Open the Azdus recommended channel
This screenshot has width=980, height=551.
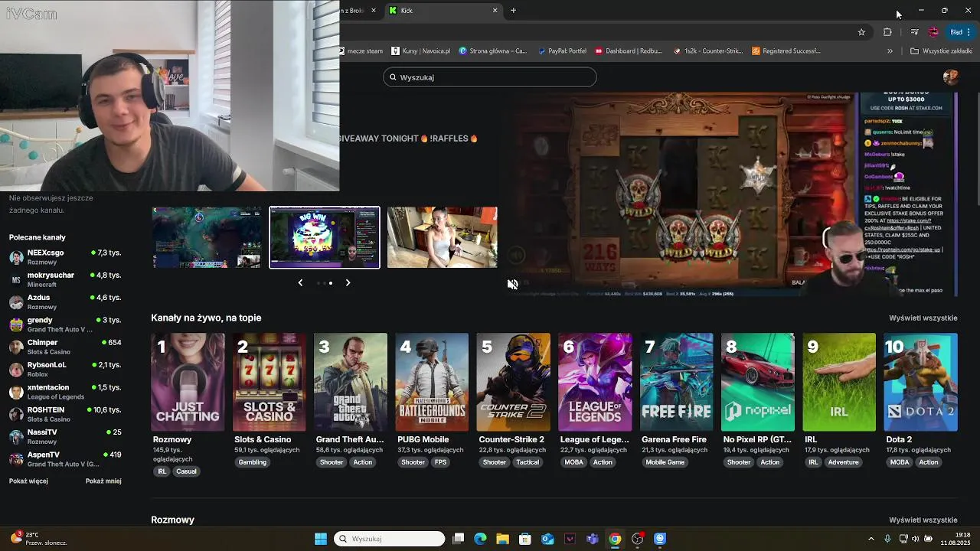pos(65,302)
